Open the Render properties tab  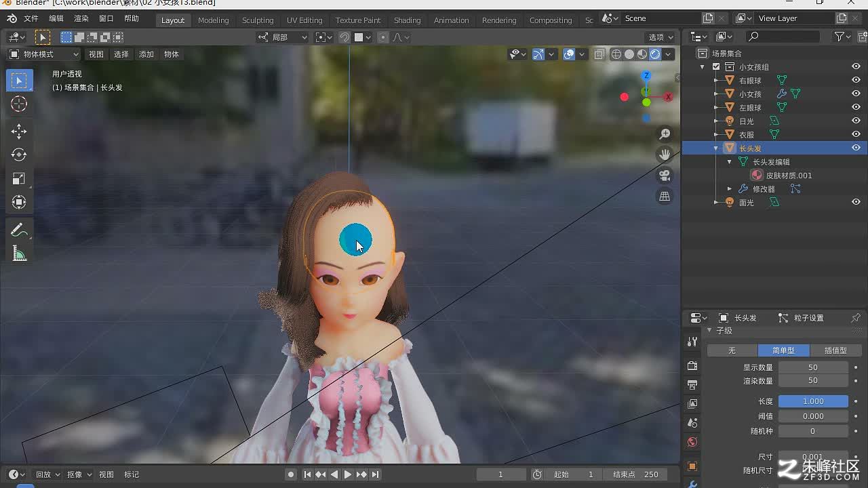coord(692,366)
